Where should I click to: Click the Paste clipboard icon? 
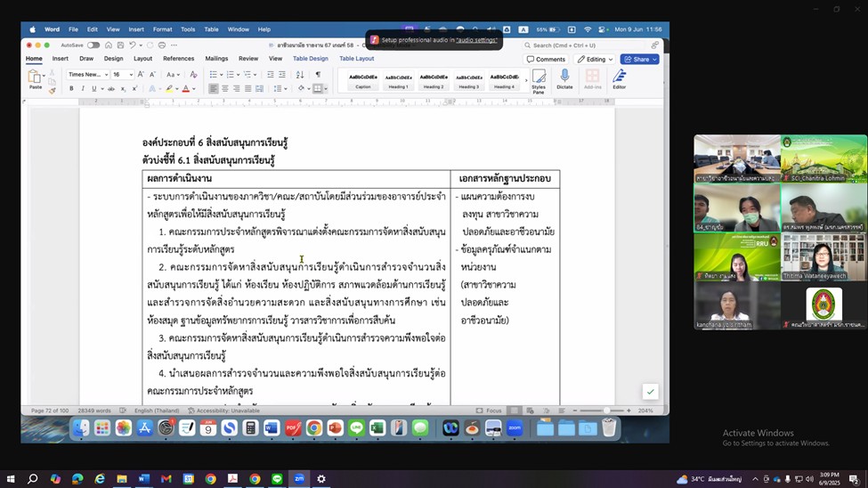click(35, 78)
